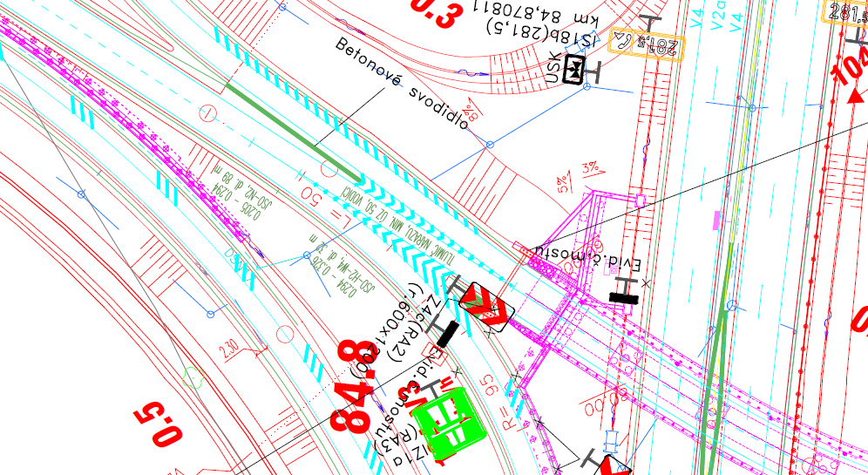868x475 pixels.
Task: Select the red '2.30' dimension text
Action: tap(229, 348)
